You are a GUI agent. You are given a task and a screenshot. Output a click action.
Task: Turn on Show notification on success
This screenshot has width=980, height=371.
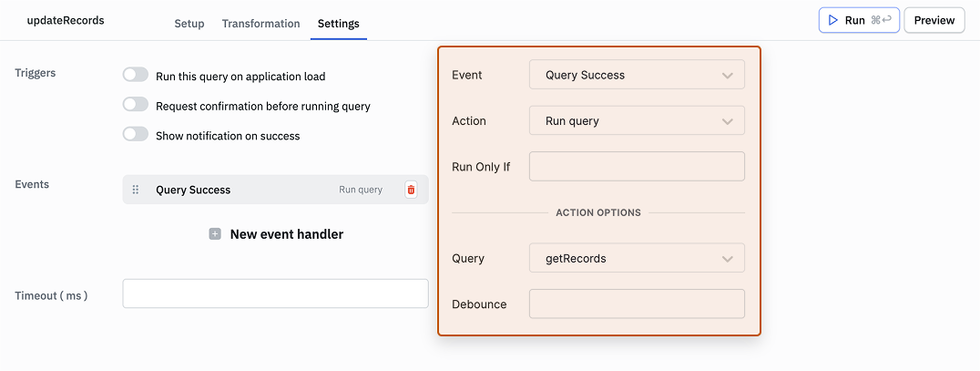(135, 135)
